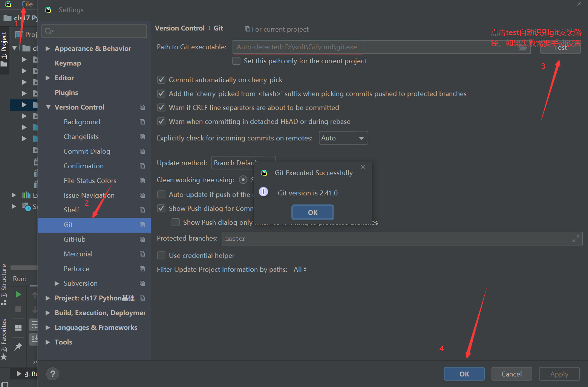
Task: Open the 7: Structure tool window tab
Action: 4,285
